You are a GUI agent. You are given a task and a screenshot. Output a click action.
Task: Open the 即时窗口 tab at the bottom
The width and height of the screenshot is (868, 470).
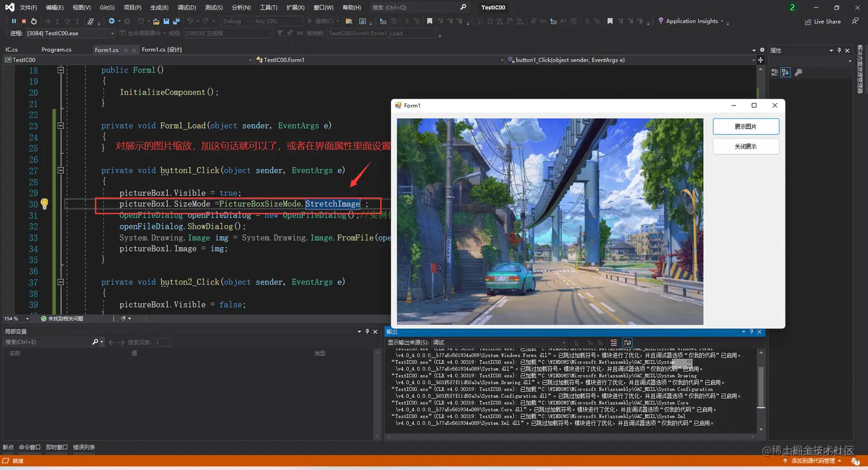[x=57, y=447]
